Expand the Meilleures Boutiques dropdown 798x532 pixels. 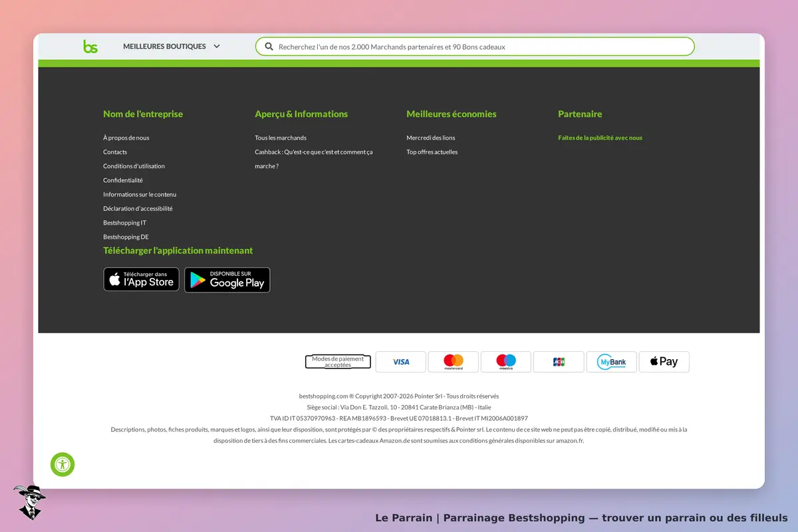(172, 47)
